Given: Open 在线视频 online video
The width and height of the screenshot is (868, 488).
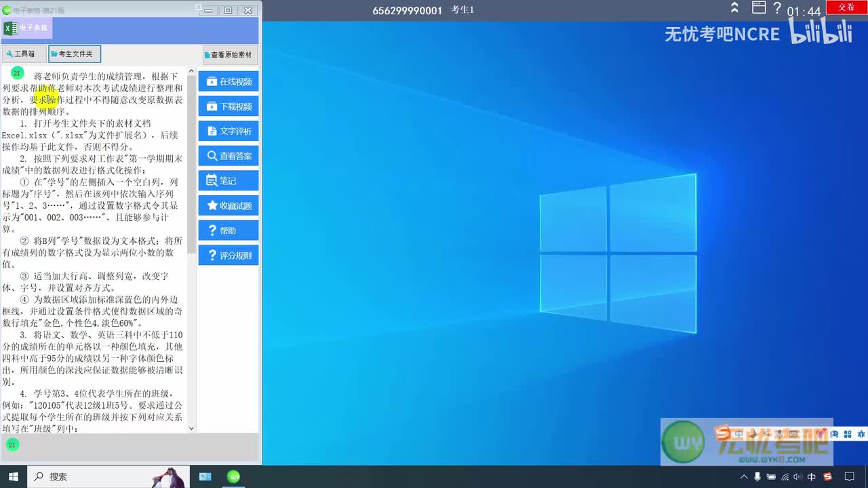Looking at the screenshot, I should (229, 81).
